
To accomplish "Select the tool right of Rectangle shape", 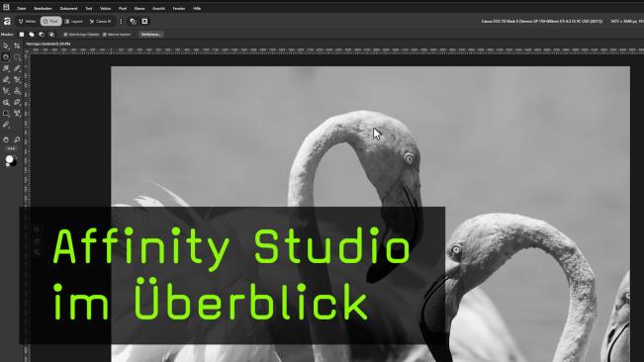I will [17, 114].
